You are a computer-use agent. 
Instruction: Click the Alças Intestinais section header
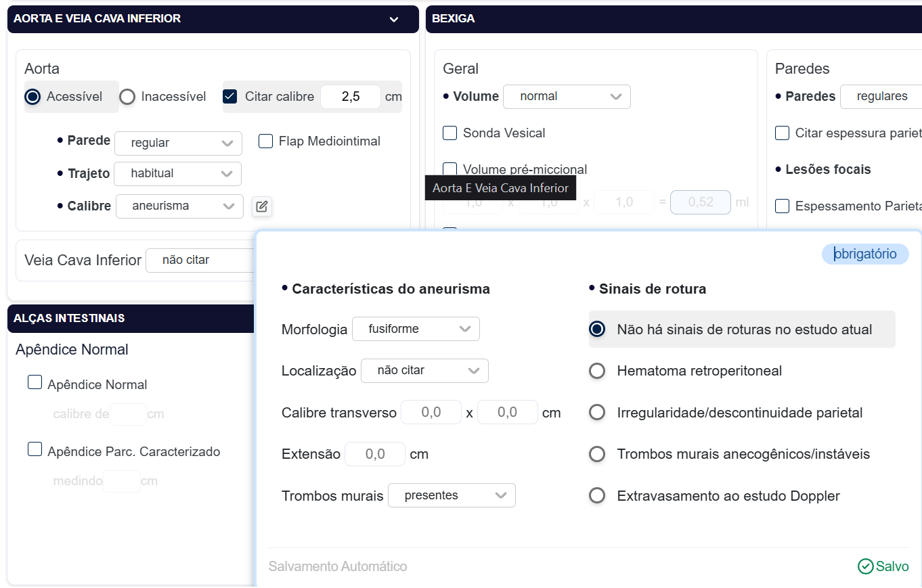pyautogui.click(x=129, y=318)
